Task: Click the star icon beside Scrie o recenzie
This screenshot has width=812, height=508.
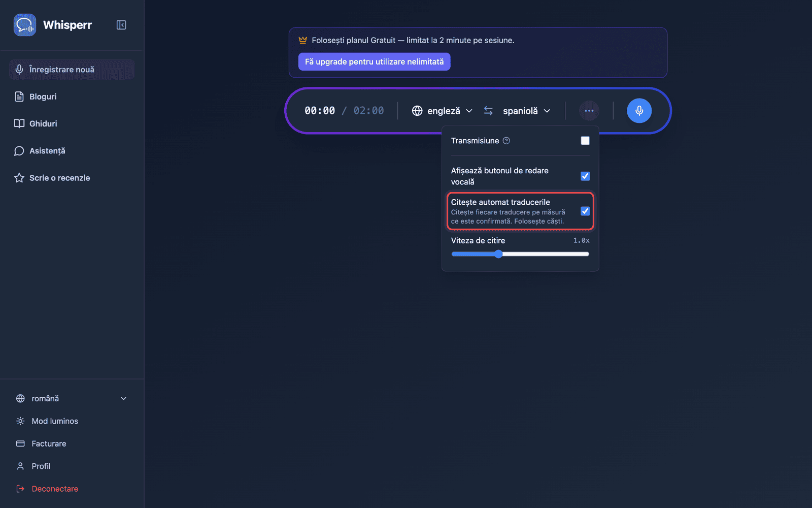Action: (x=19, y=178)
